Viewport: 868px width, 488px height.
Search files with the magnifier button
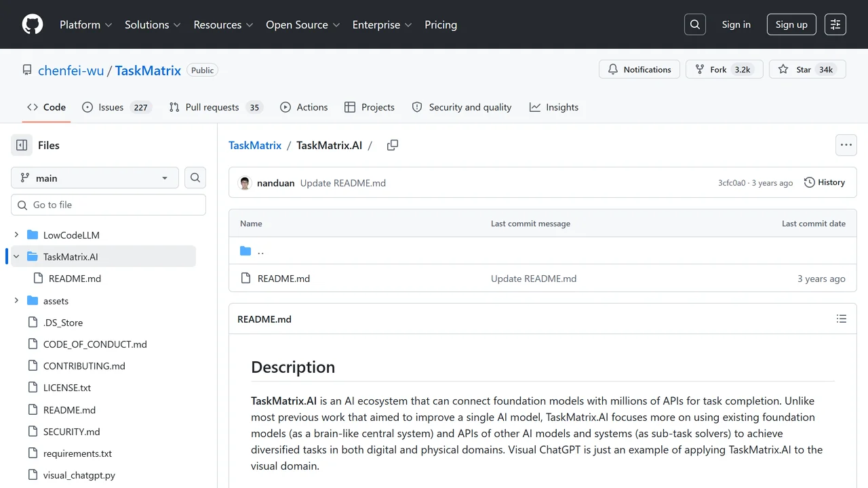tap(195, 178)
